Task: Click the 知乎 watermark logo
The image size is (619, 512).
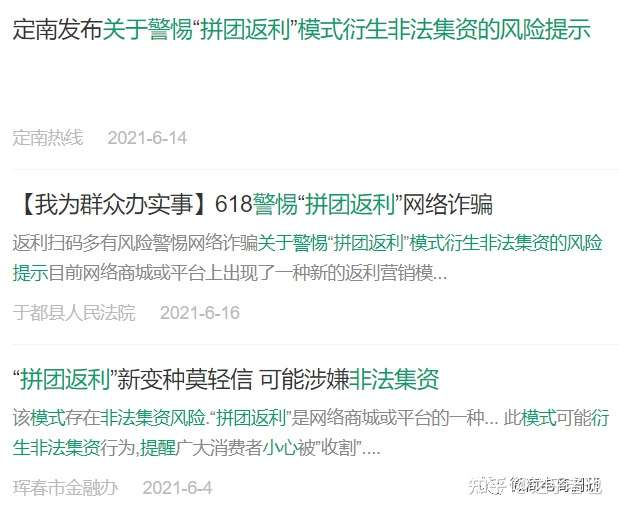Action: (487, 486)
